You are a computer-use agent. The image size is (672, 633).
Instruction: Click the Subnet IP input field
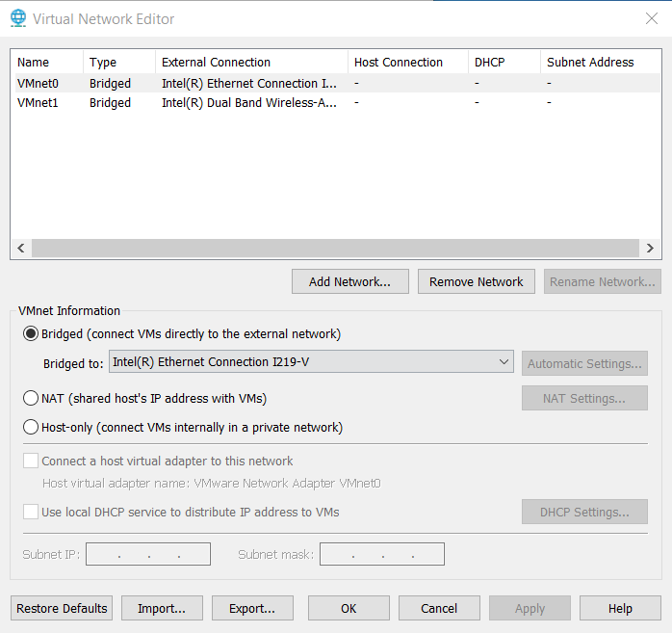click(x=148, y=554)
